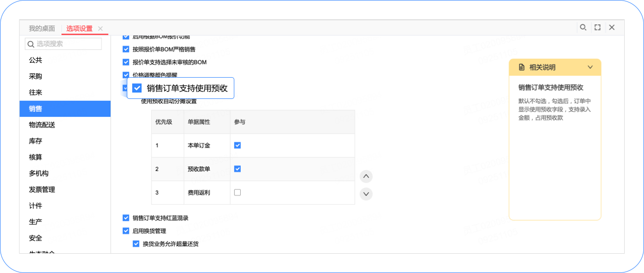
Task: Switch to 我的桌面 tab
Action: (42, 29)
